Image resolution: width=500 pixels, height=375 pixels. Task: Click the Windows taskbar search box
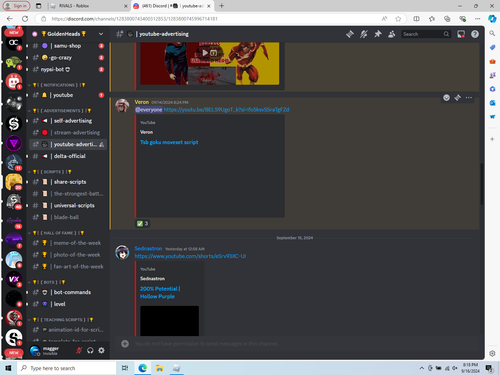point(67,368)
